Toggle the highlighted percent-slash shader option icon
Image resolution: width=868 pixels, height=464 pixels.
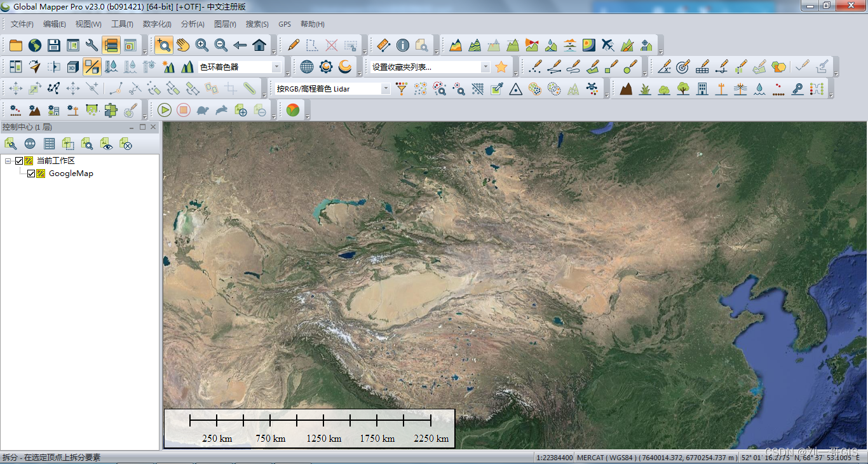[x=92, y=67]
